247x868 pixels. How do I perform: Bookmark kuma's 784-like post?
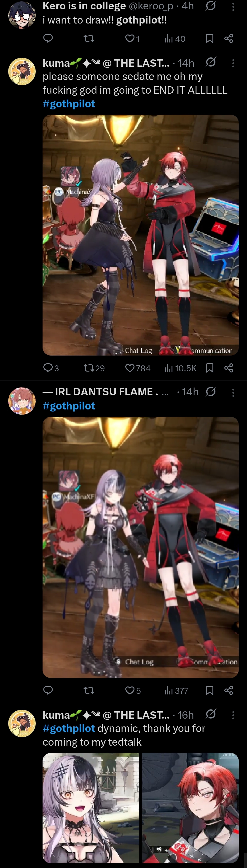pos(209,368)
